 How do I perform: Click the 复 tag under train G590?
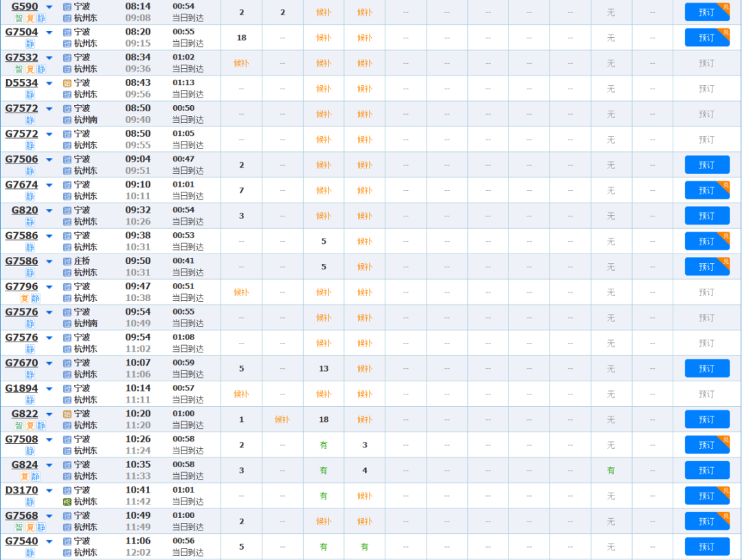(30, 19)
